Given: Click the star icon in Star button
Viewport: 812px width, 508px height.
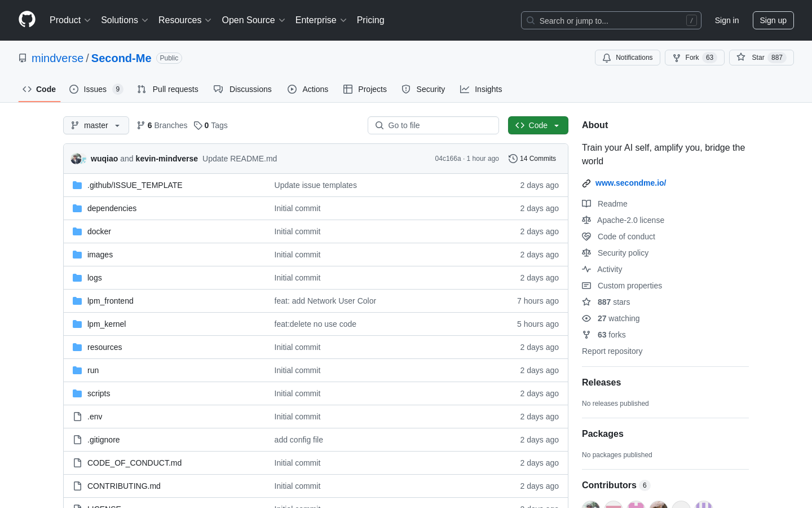Looking at the screenshot, I should point(741,57).
